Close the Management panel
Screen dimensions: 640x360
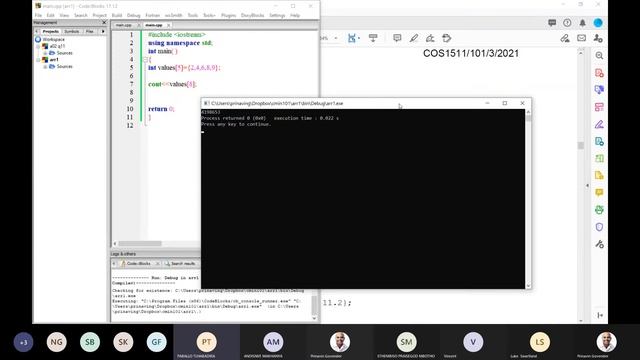coord(104,22)
